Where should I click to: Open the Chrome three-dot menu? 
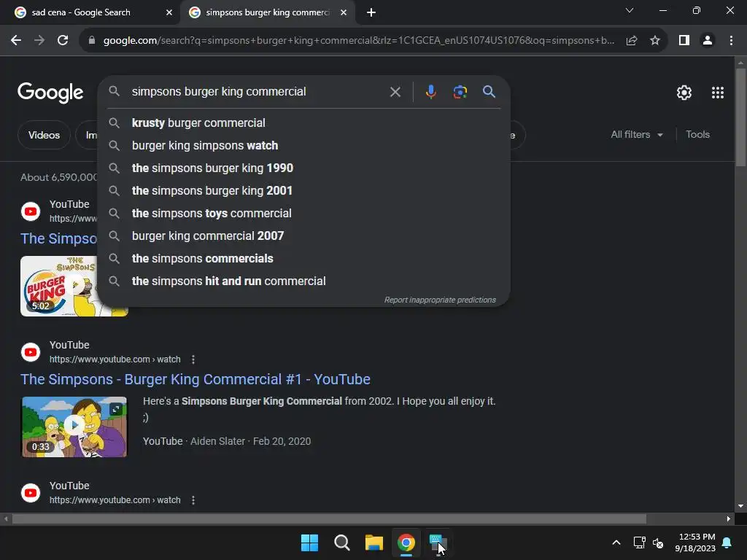pyautogui.click(x=731, y=41)
